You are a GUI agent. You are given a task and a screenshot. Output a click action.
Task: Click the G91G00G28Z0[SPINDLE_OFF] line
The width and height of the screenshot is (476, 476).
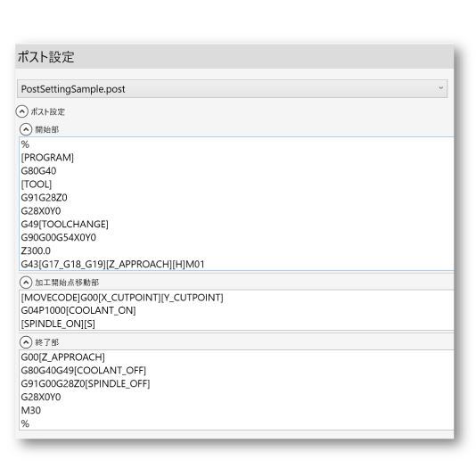click(86, 383)
